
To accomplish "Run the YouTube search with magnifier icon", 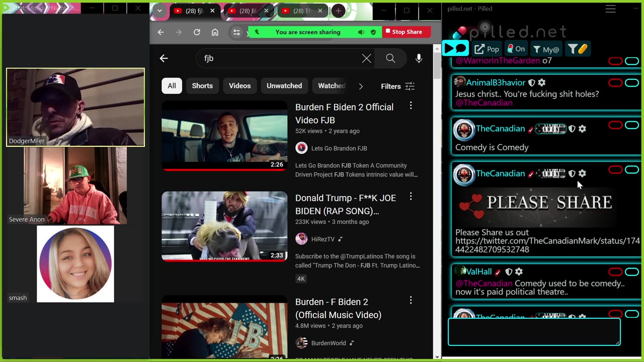I will (390, 58).
